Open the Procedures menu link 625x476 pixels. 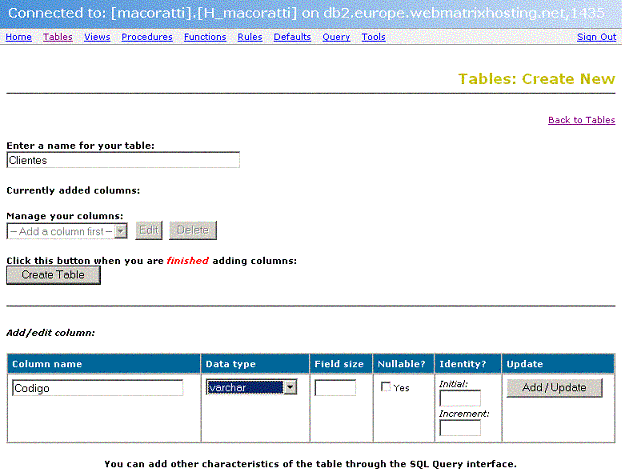pos(147,37)
